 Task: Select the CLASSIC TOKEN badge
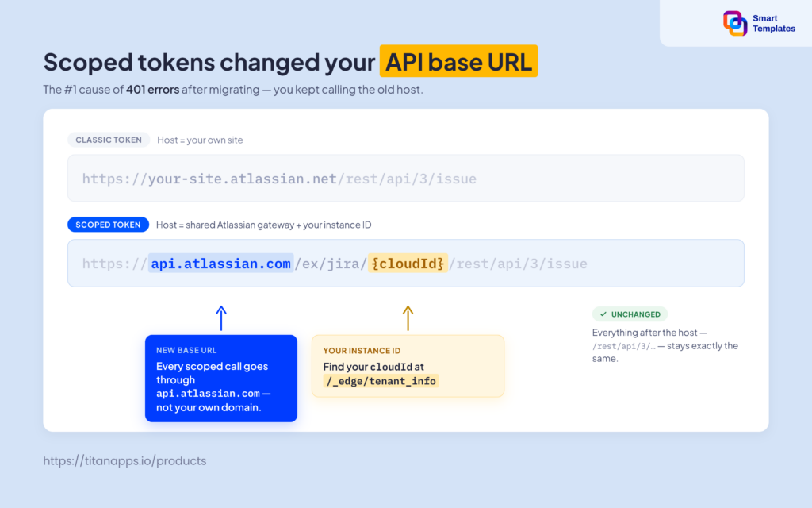(x=109, y=140)
